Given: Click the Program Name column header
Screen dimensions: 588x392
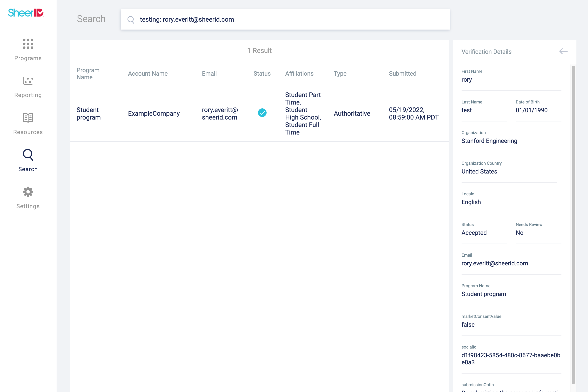Looking at the screenshot, I should (88, 73).
